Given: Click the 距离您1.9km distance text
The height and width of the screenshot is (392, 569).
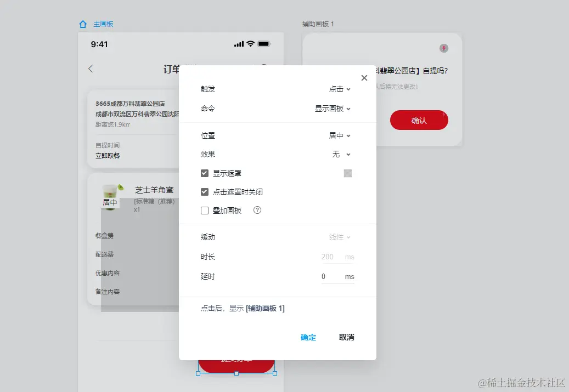Looking at the screenshot, I should click(112, 124).
